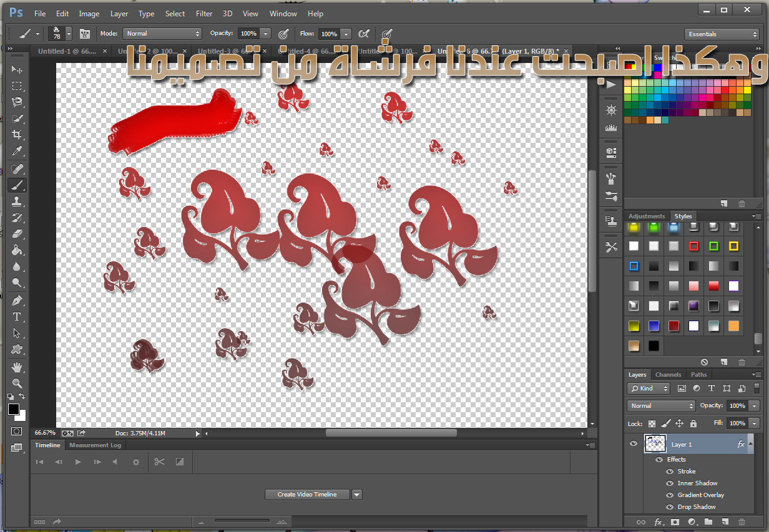Select the Crop tool

(x=17, y=135)
